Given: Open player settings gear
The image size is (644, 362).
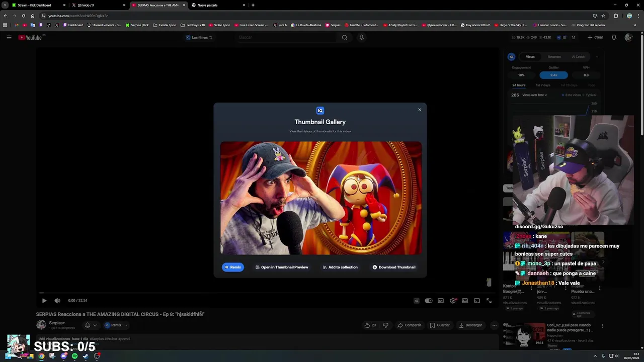Looking at the screenshot, I should [x=453, y=301].
